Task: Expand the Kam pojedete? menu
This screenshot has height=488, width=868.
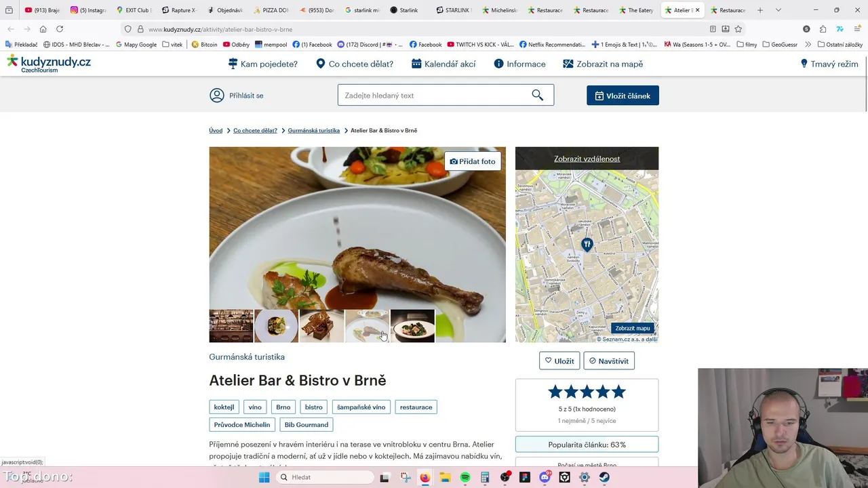Action: point(263,64)
